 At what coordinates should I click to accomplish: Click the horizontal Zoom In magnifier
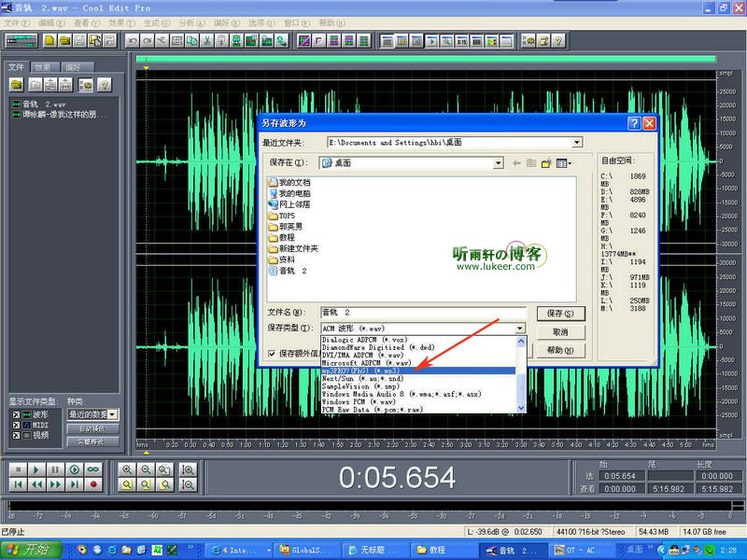127,470
